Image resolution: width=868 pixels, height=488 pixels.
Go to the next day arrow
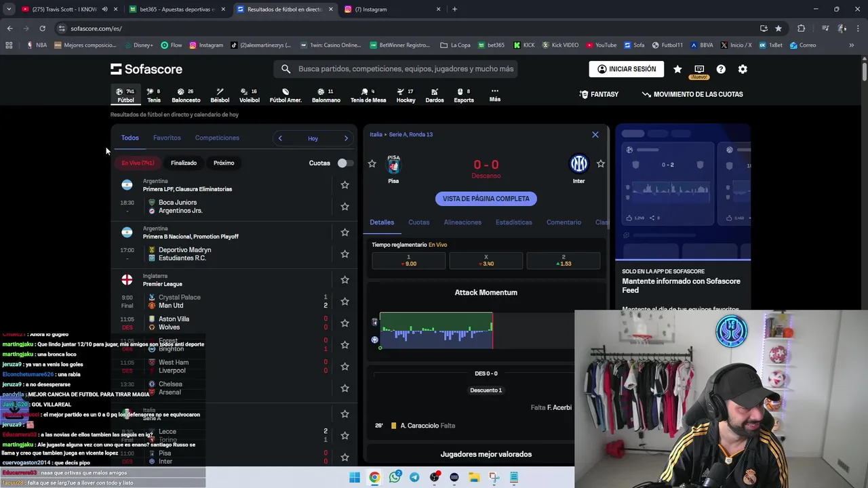(x=346, y=138)
